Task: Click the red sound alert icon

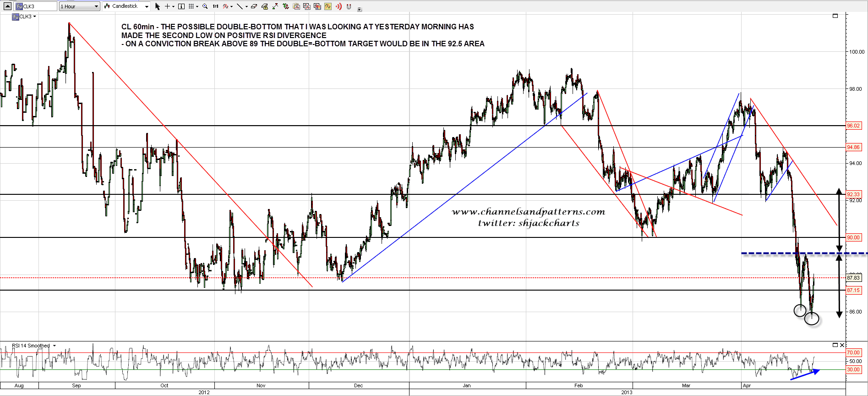Action: 338,6
